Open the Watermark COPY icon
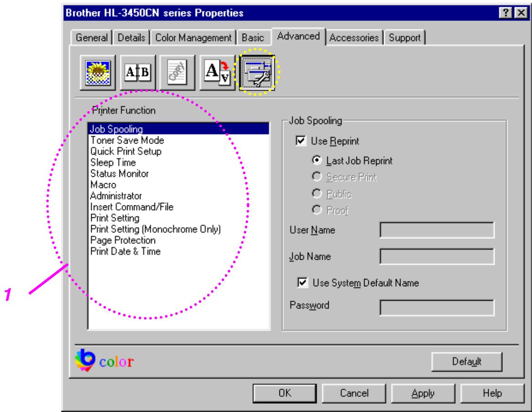 point(177,72)
